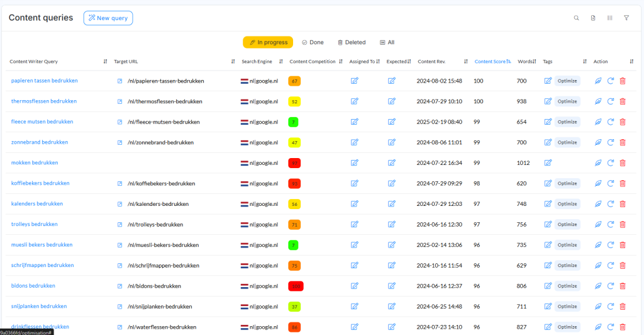The height and width of the screenshot is (335, 644).
Task: Edit Assigned To for koffiebekers bedrukken
Action: click(x=354, y=183)
